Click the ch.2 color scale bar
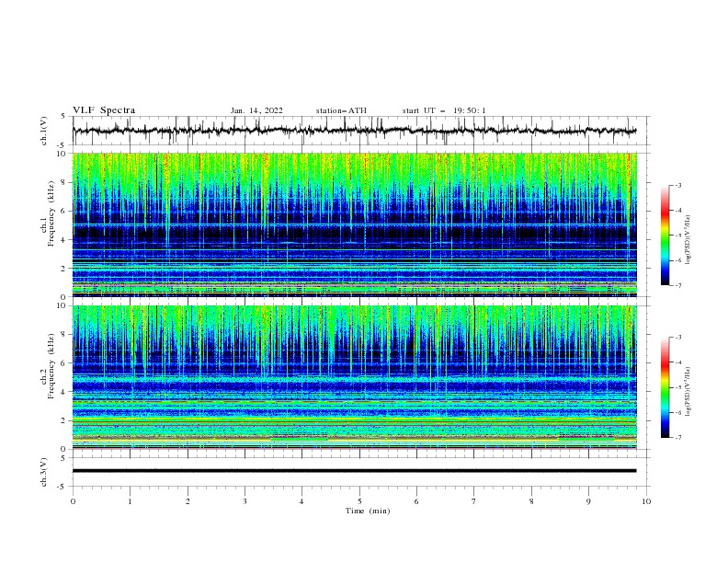 tap(665, 387)
